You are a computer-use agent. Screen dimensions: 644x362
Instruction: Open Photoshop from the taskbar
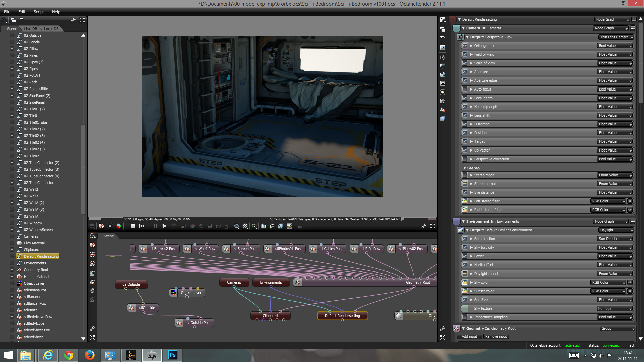point(172,355)
